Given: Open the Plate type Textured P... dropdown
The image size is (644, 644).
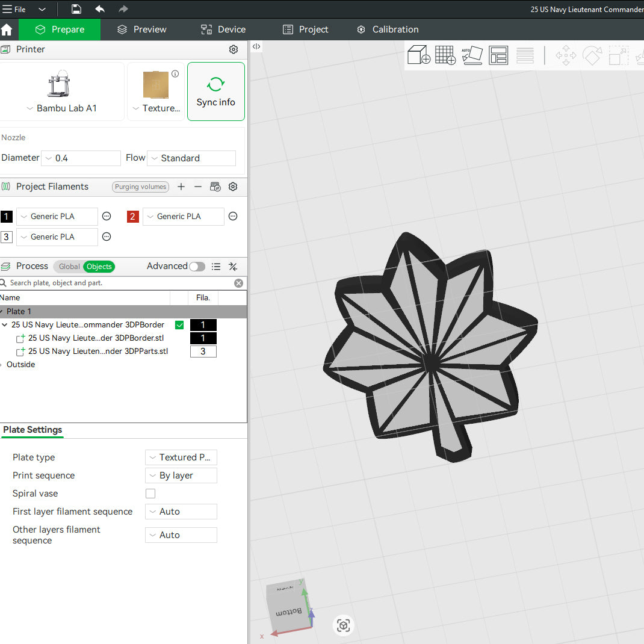Looking at the screenshot, I should (x=181, y=457).
